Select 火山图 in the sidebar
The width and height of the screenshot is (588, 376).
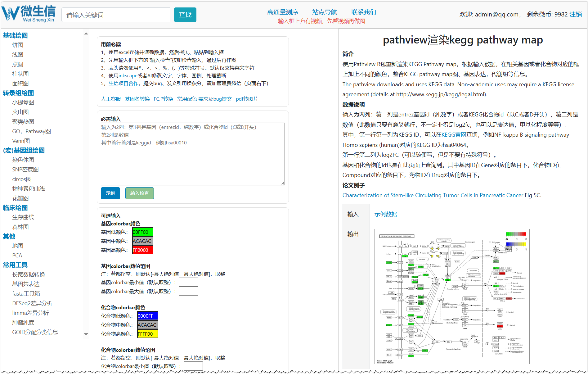[x=20, y=112]
